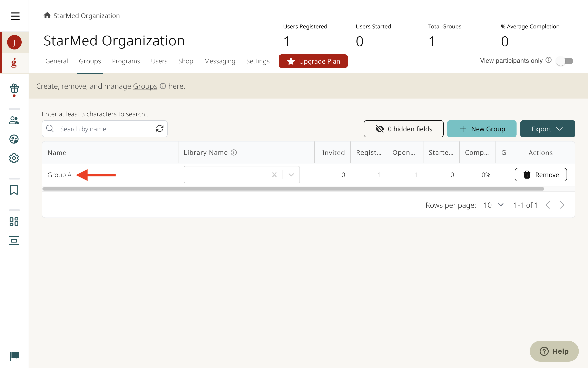Select the Groups tab
Image resolution: width=588 pixels, height=368 pixels.
(90, 61)
